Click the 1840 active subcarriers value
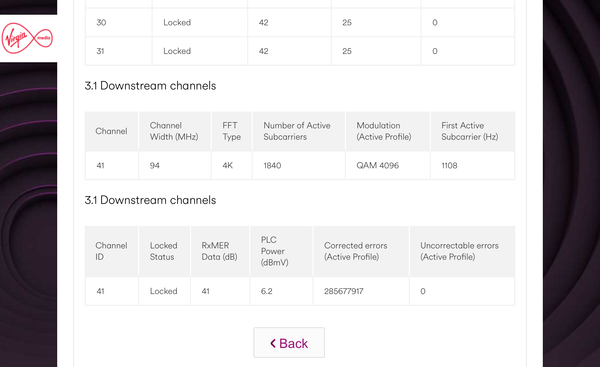Viewport: 600px width, 367px height. point(272,165)
